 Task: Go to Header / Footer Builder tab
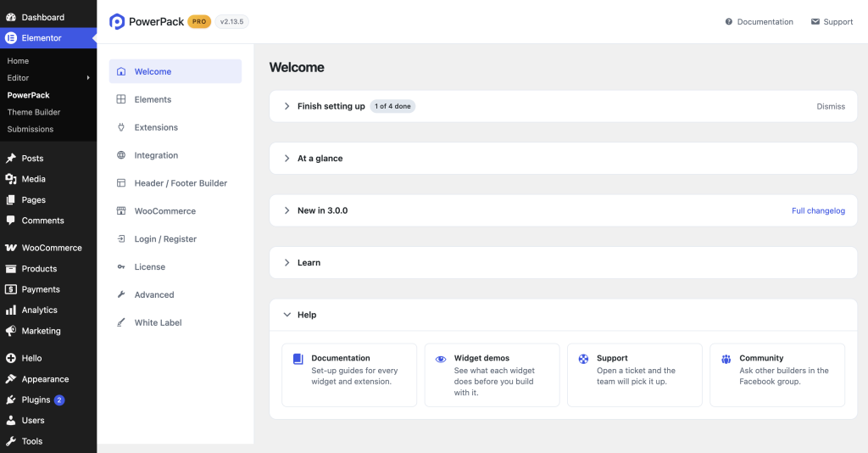pos(175,182)
